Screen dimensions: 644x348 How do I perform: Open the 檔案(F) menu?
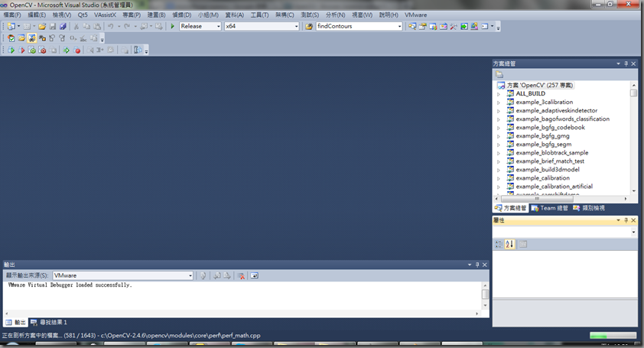click(12, 15)
